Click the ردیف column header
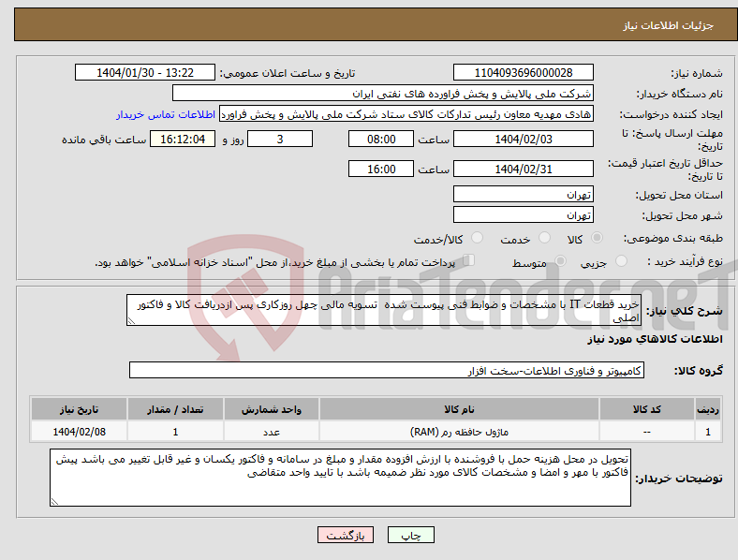The height and width of the screenshot is (560, 738). (708, 409)
